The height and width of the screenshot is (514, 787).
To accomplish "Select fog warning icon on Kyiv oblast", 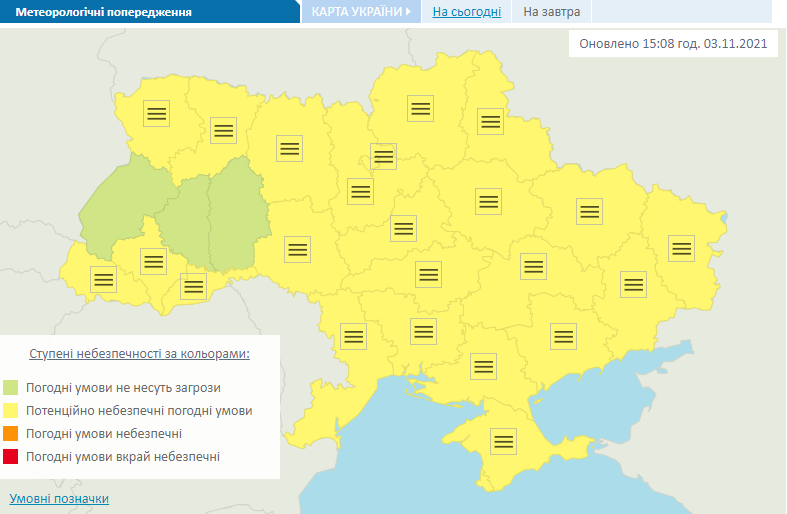I will (360, 191).
